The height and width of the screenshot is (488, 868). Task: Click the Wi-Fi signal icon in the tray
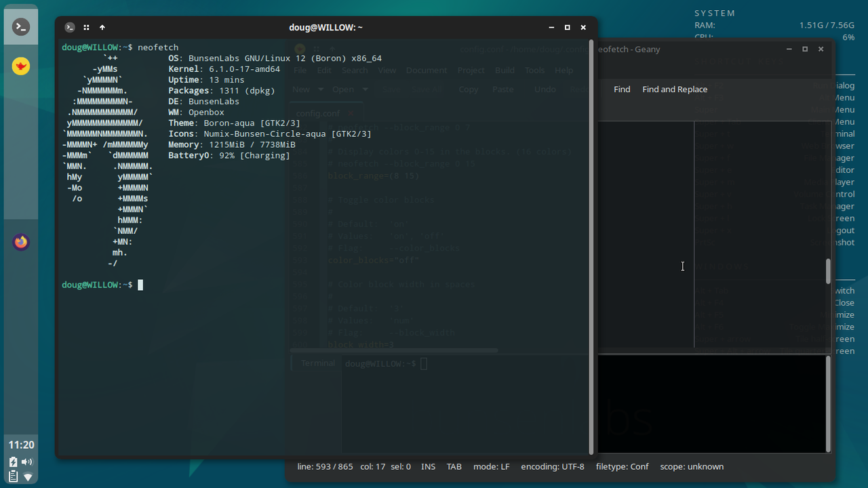point(28,476)
